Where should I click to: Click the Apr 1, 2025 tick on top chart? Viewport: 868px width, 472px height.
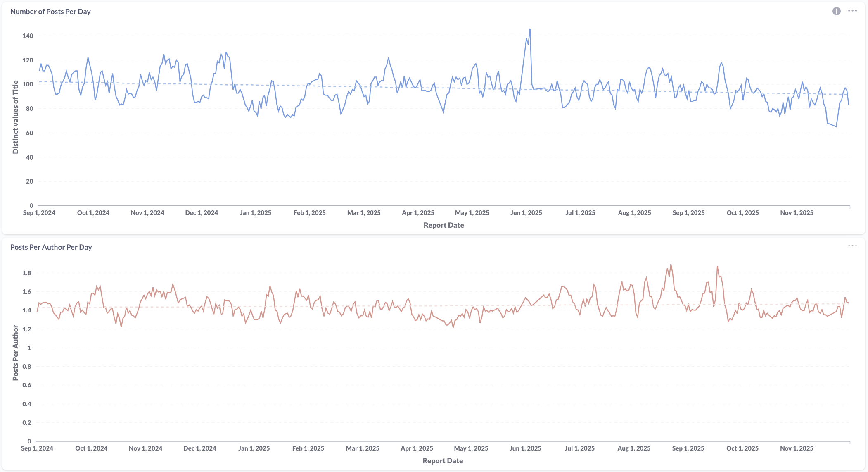(x=418, y=213)
